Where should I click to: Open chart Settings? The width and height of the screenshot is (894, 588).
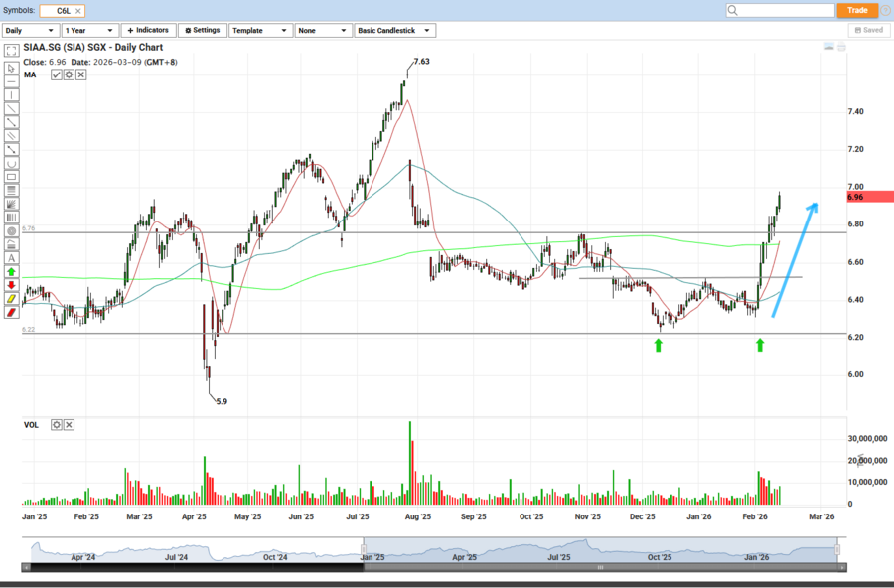click(x=202, y=31)
